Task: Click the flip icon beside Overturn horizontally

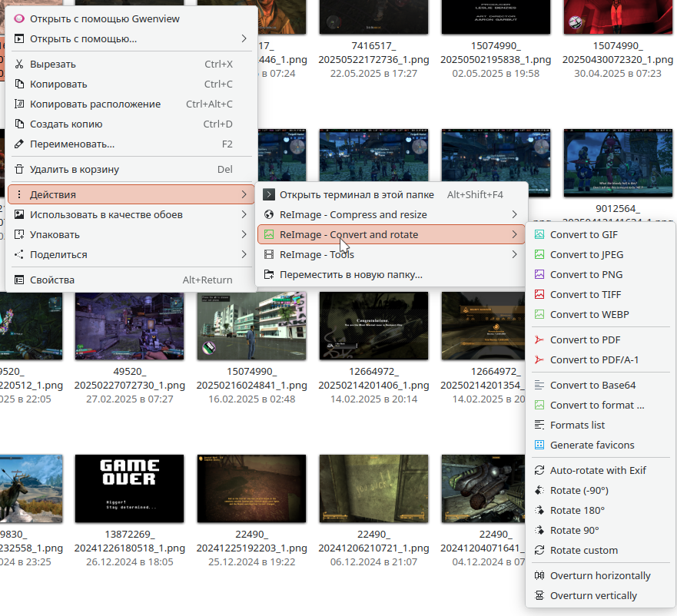Action: coord(539,575)
